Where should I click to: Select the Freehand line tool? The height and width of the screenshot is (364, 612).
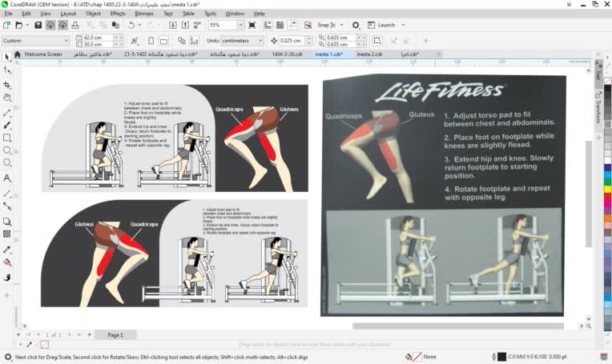6,113
